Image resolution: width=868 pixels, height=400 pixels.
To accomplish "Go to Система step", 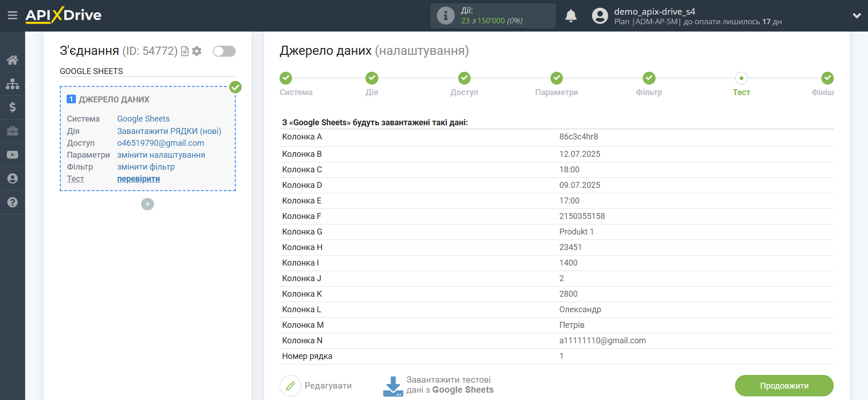I will click(x=286, y=78).
